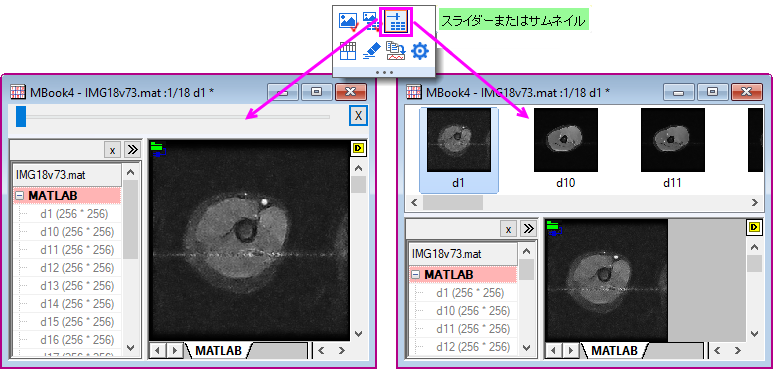Image resolution: width=773 pixels, height=369 pixels.
Task: Close the slider bar with X button
Action: pos(358,116)
